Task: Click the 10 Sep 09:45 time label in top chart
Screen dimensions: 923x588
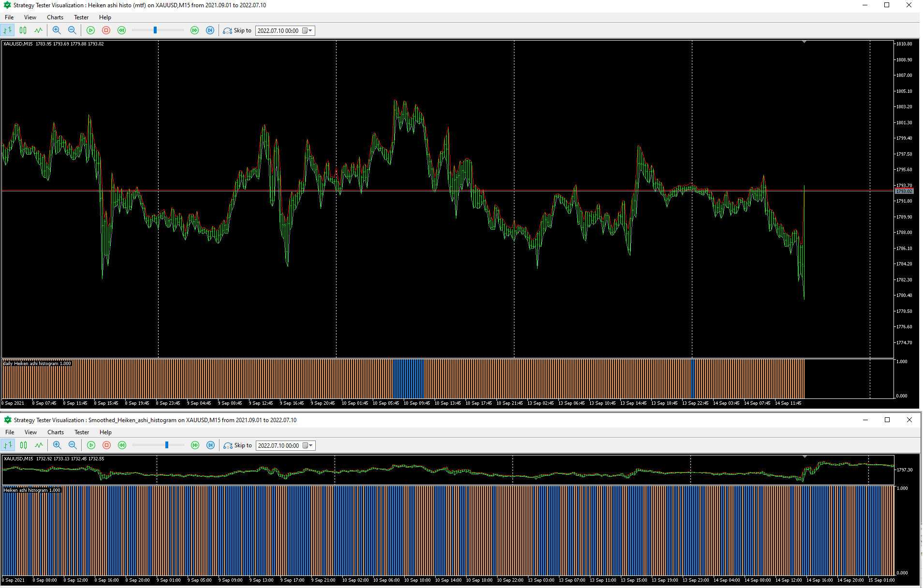Action: [x=416, y=403]
